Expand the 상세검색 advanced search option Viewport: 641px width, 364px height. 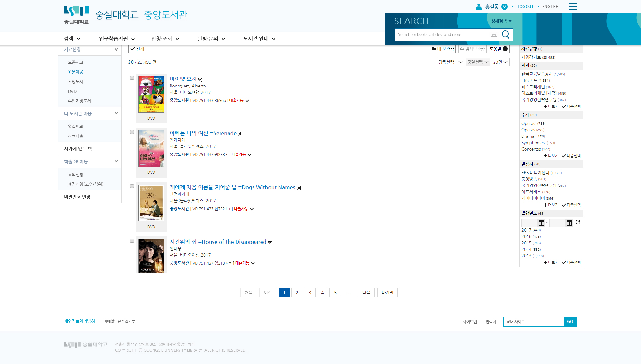(501, 21)
